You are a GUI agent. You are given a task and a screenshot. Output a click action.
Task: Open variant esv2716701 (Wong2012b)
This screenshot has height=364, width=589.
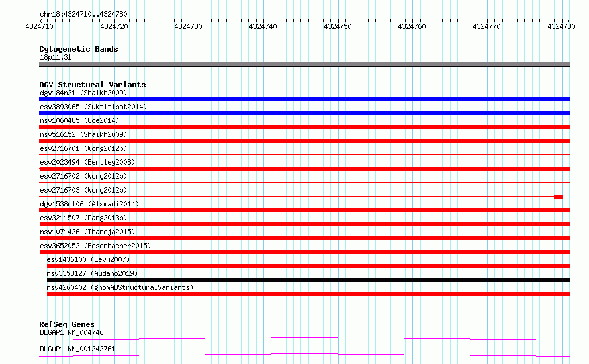83,148
